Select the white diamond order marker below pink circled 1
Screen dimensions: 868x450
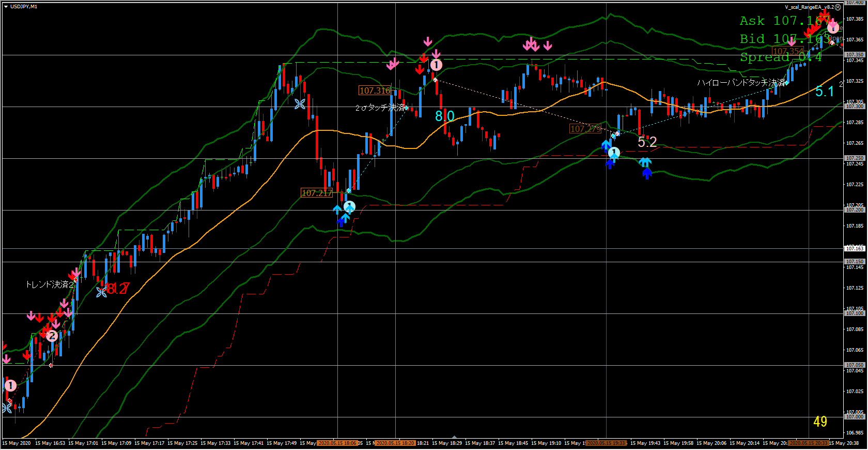click(435, 80)
